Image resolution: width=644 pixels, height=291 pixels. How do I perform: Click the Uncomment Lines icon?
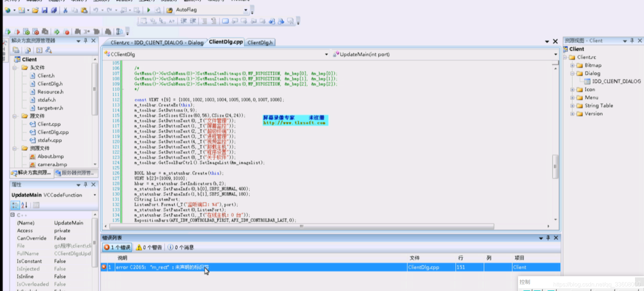click(x=213, y=21)
